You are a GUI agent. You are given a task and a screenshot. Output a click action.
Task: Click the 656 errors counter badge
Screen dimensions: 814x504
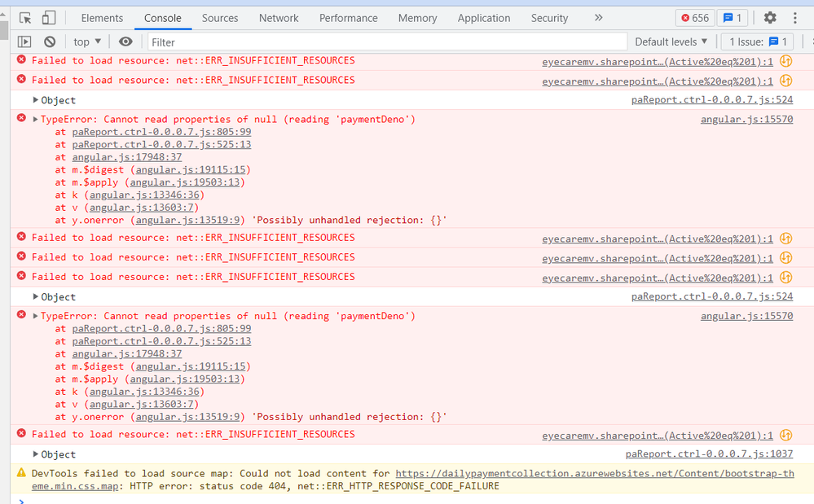(695, 18)
